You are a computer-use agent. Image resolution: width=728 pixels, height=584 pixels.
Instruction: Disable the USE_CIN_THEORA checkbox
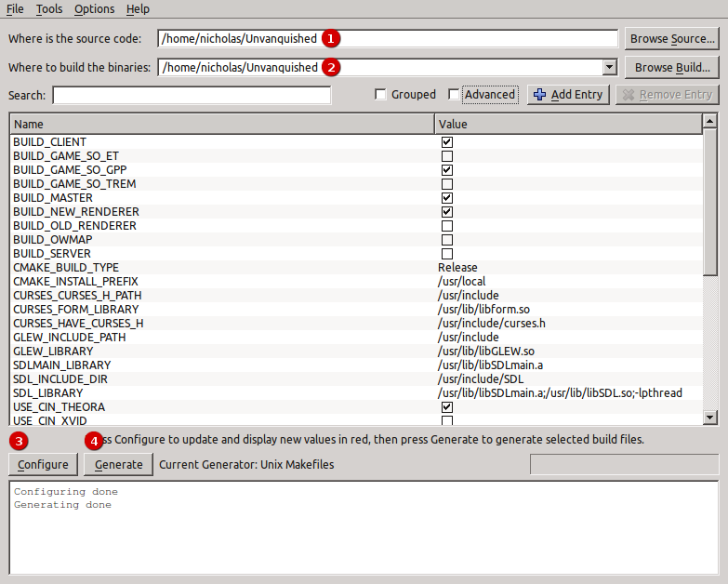coord(447,407)
